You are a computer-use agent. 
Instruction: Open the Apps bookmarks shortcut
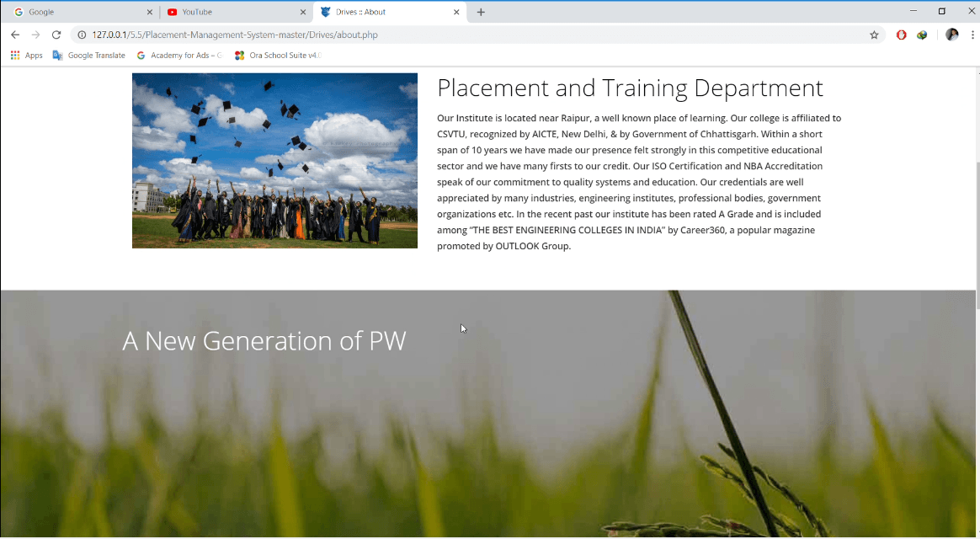26,56
